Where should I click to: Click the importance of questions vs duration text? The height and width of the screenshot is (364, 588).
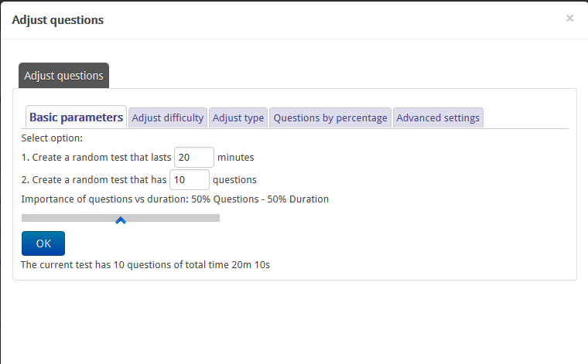(175, 199)
